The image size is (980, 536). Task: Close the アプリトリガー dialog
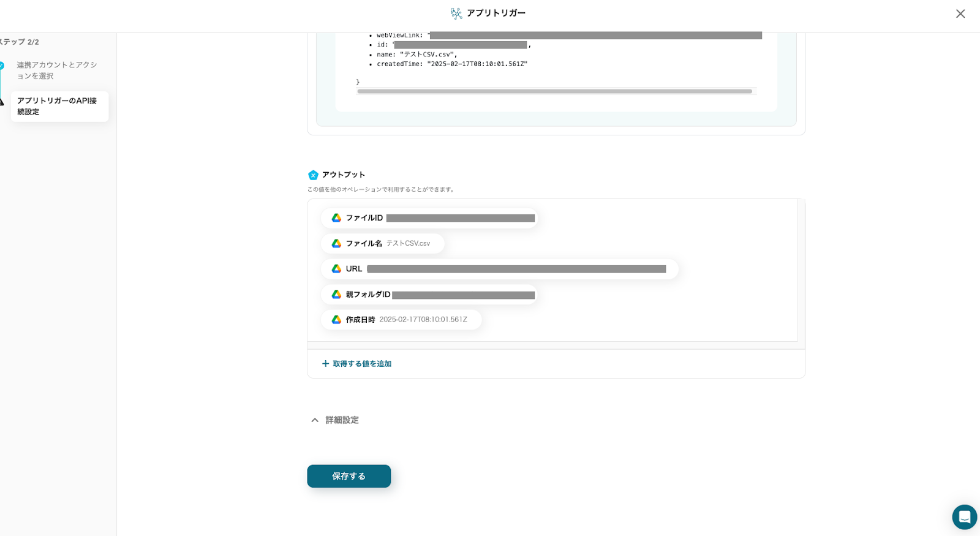click(960, 13)
